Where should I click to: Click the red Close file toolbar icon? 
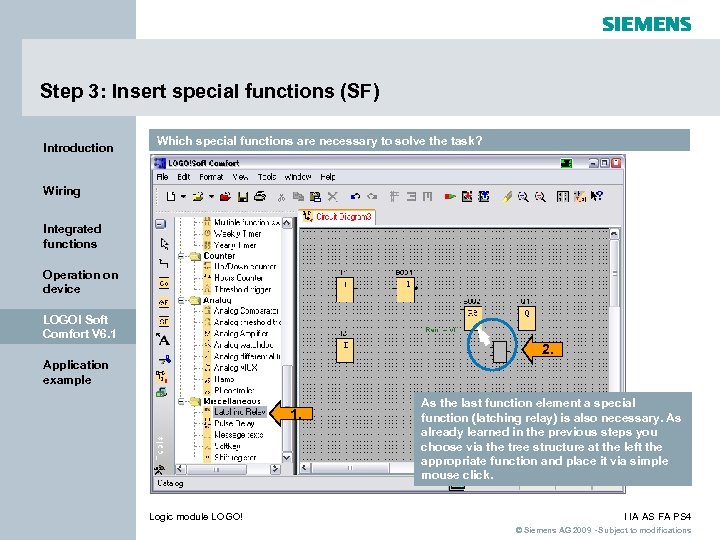pos(225,197)
